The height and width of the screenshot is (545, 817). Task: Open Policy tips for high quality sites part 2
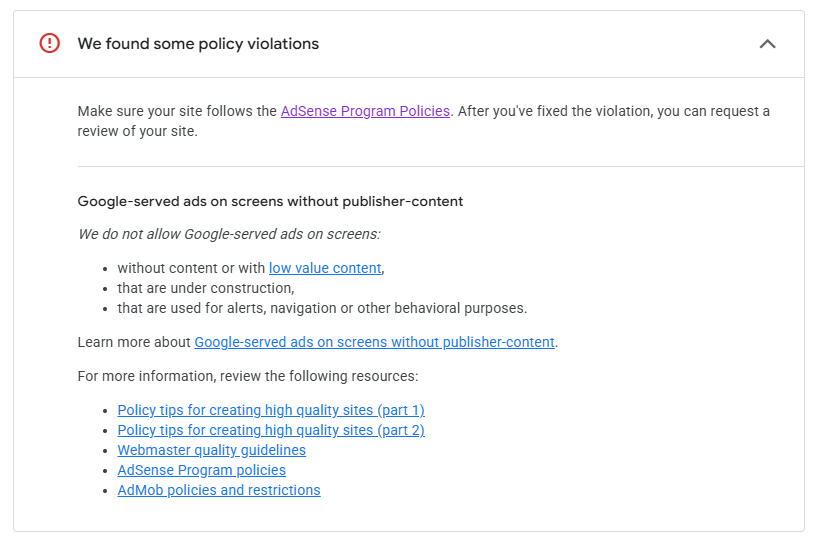click(x=271, y=430)
